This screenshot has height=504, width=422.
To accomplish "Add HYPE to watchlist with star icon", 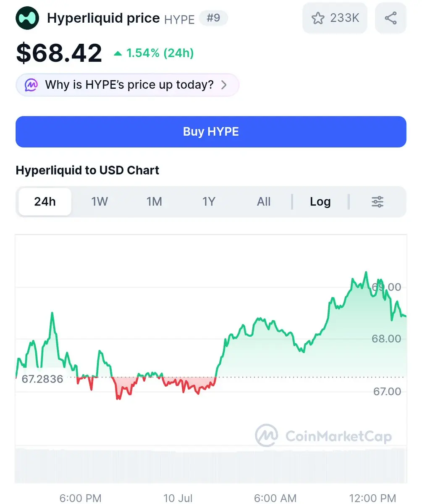I will tap(318, 18).
